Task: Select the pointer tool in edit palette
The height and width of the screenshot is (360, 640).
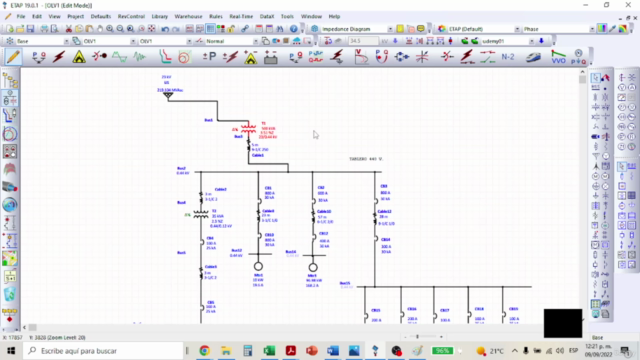Action: [x=596, y=78]
